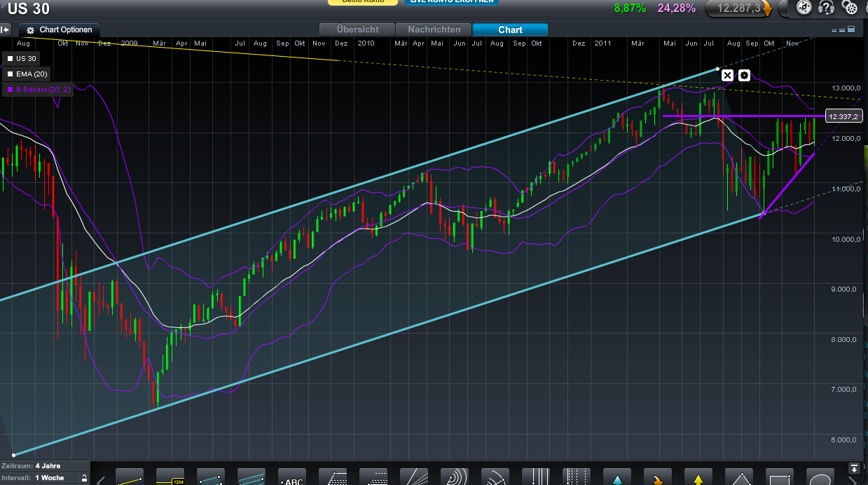The width and height of the screenshot is (868, 485).
Task: Select the ABC text annotation tool
Action: tap(292, 477)
